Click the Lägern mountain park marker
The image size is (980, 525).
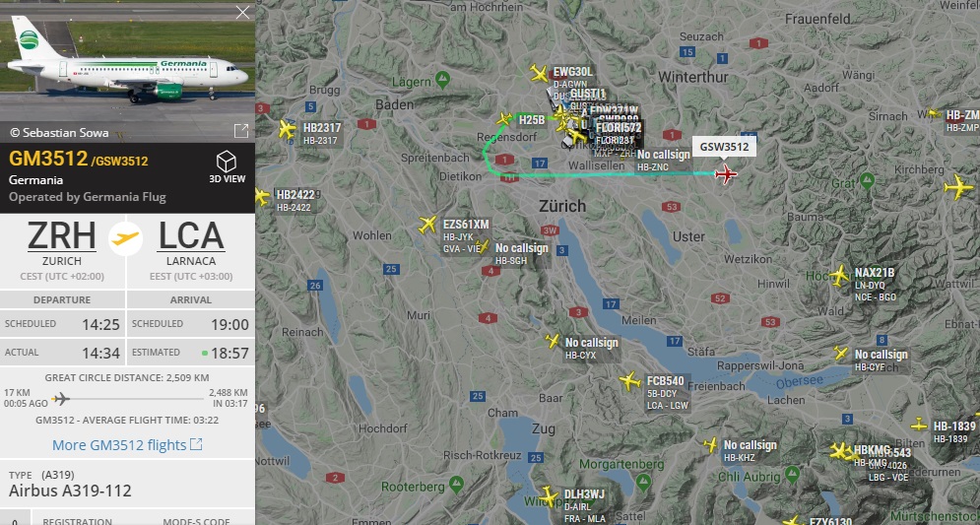[442, 80]
